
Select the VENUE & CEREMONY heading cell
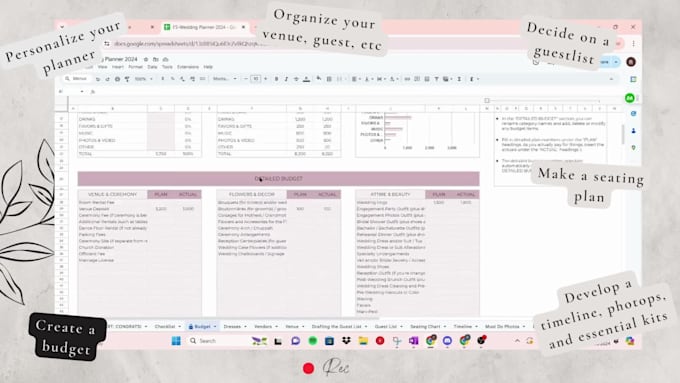112,194
